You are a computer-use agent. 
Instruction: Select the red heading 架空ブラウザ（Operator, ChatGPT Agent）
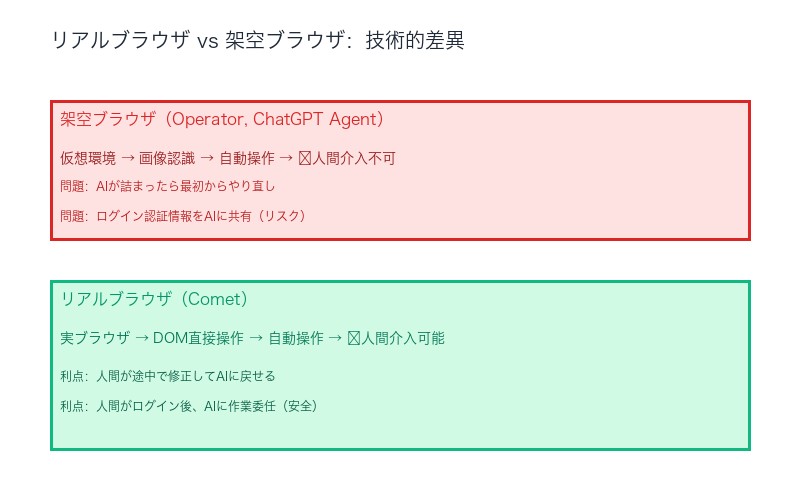[x=222, y=120]
